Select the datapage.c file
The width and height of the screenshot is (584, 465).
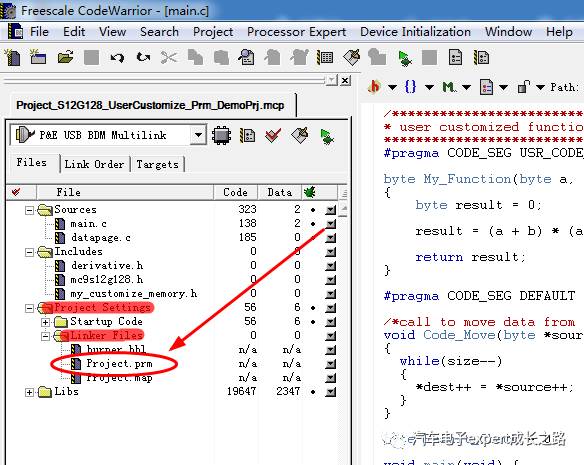101,238
